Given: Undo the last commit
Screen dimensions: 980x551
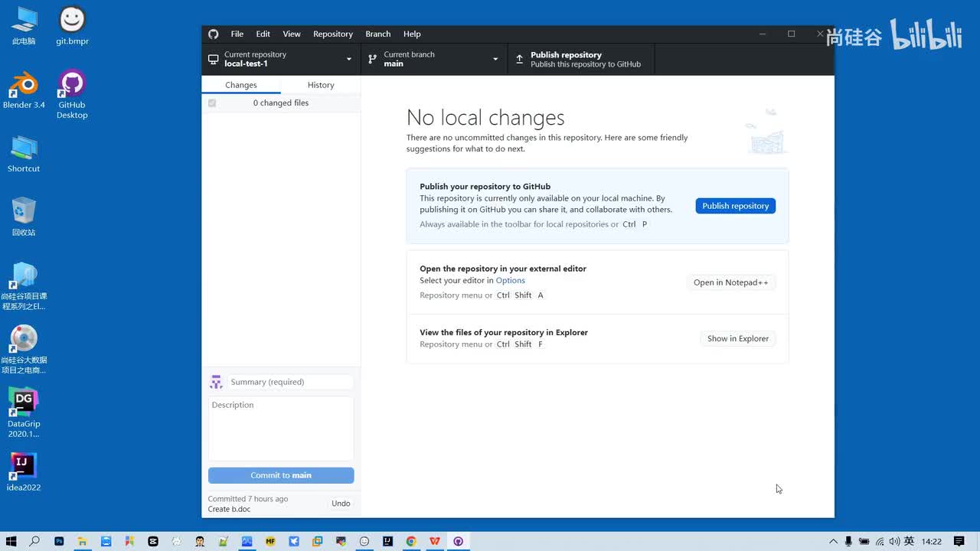Looking at the screenshot, I should click(x=341, y=504).
